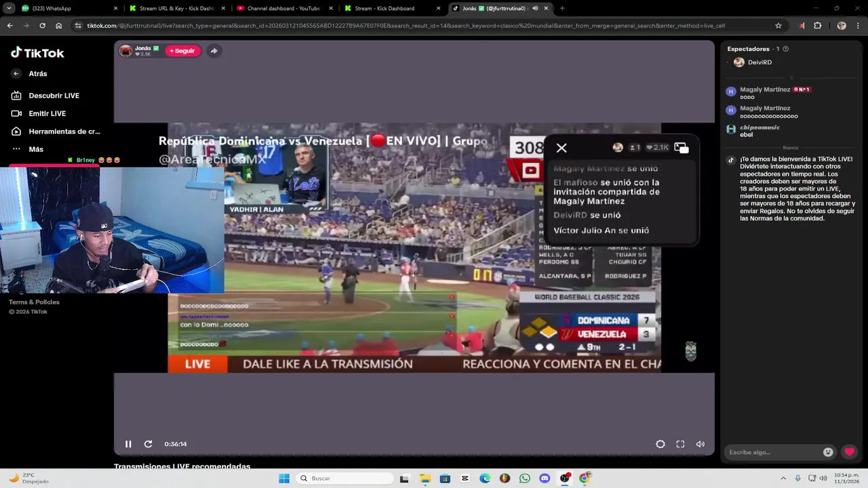Share the live stream with arrow icon

(x=214, y=51)
